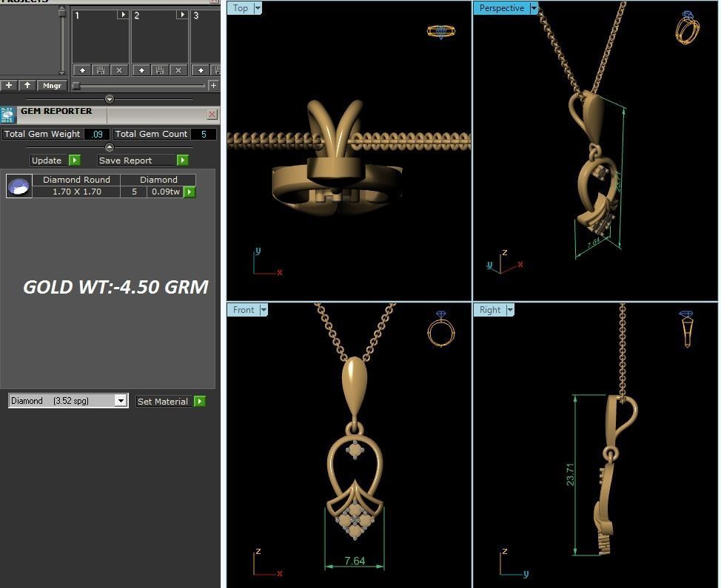The width and height of the screenshot is (721, 588).
Task: Open the project Mngr manager
Action: point(52,86)
